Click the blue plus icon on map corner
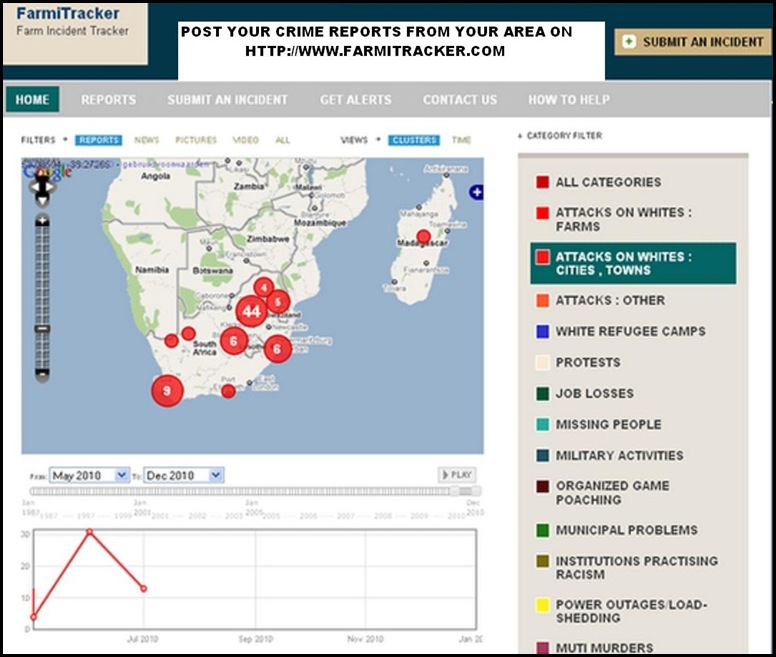The height and width of the screenshot is (657, 776). point(476,192)
